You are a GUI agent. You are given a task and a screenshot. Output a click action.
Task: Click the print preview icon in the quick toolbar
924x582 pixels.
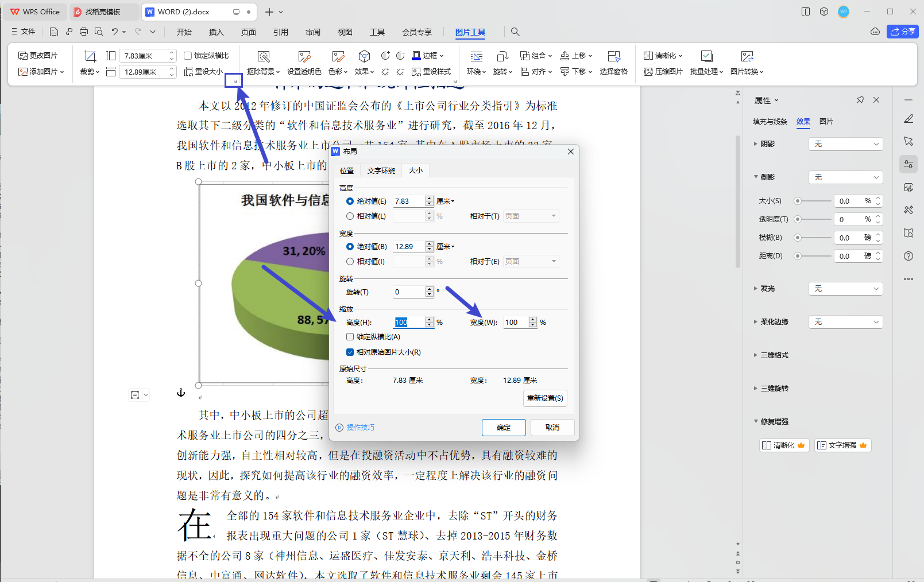pos(99,32)
